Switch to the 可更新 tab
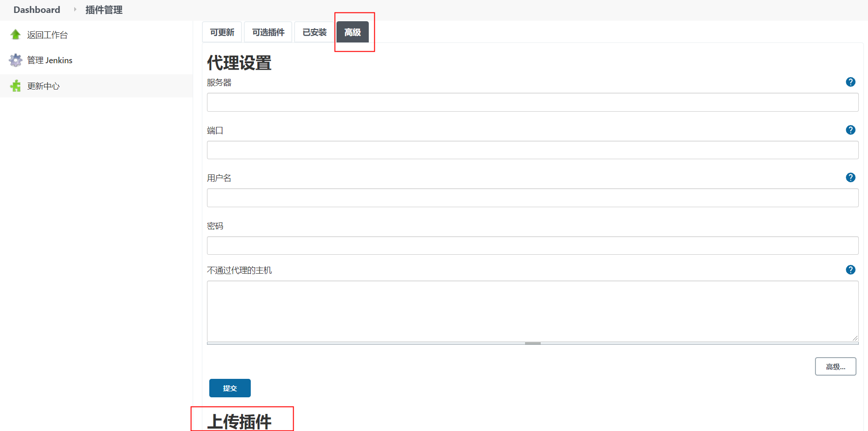Viewport: 868px width, 431px height. point(222,32)
